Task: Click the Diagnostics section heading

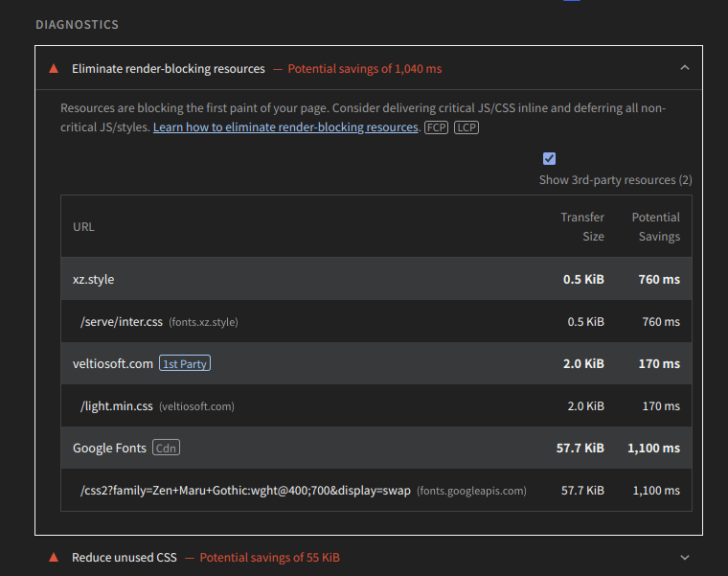Action: pos(78,24)
